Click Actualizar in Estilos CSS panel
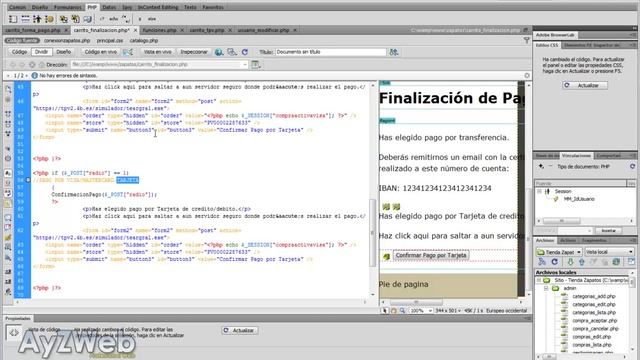Image resolution: width=640 pixels, height=360 pixels. point(584,85)
